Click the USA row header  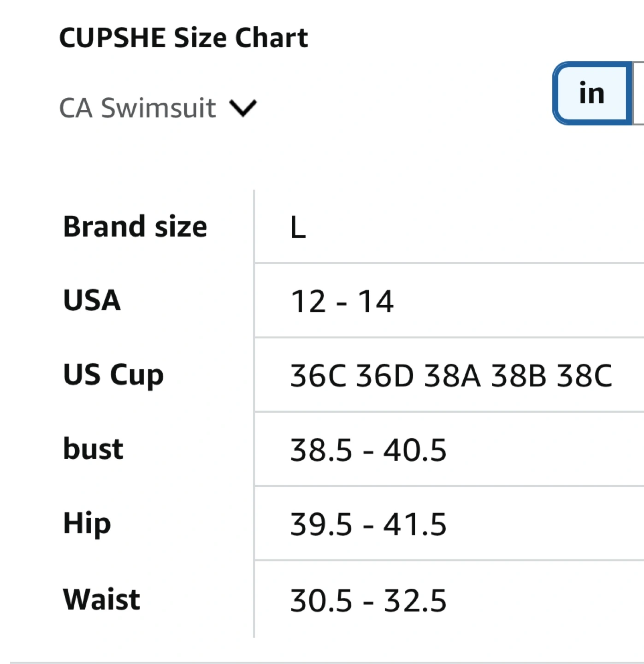(x=92, y=300)
